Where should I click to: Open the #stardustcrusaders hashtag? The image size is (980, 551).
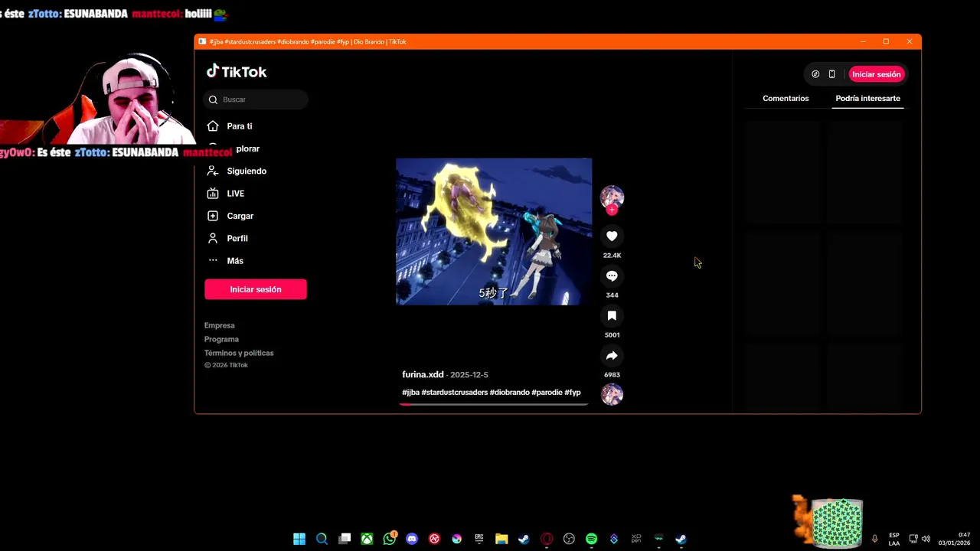click(x=454, y=393)
